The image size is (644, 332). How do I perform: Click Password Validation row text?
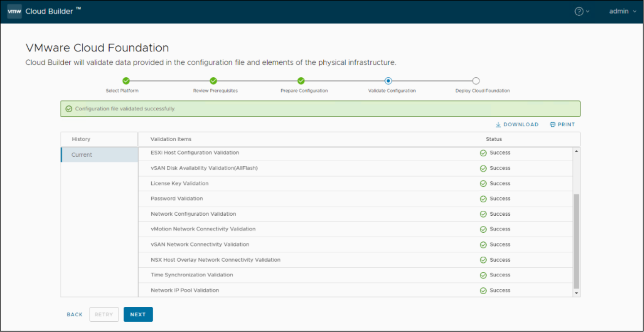click(x=177, y=199)
